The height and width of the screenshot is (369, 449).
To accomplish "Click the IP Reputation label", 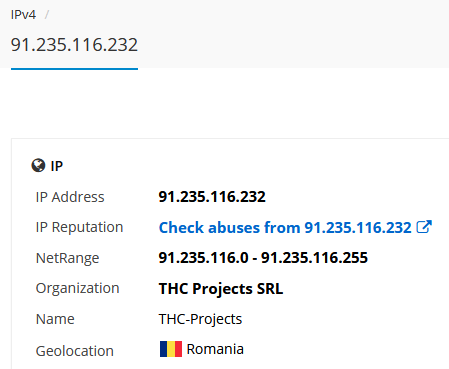I will point(79,227).
